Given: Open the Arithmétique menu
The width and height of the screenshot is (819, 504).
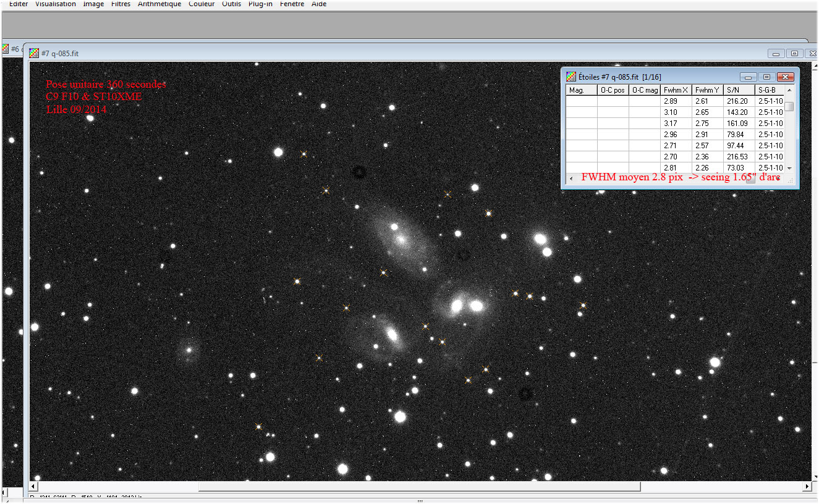Looking at the screenshot, I should pos(159,4).
